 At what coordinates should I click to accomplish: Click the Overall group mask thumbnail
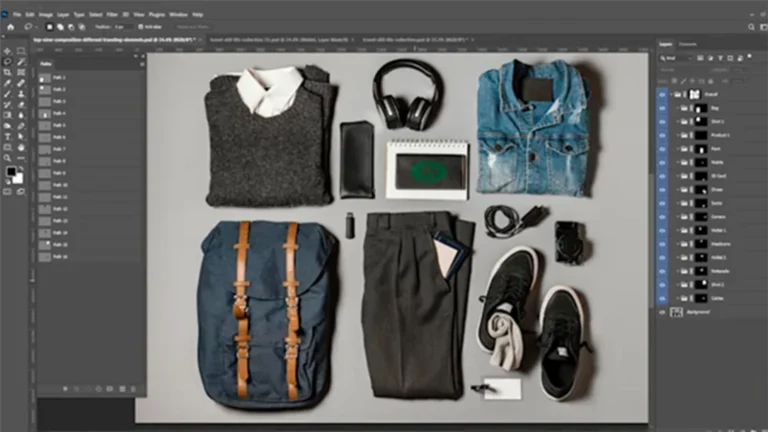point(695,95)
